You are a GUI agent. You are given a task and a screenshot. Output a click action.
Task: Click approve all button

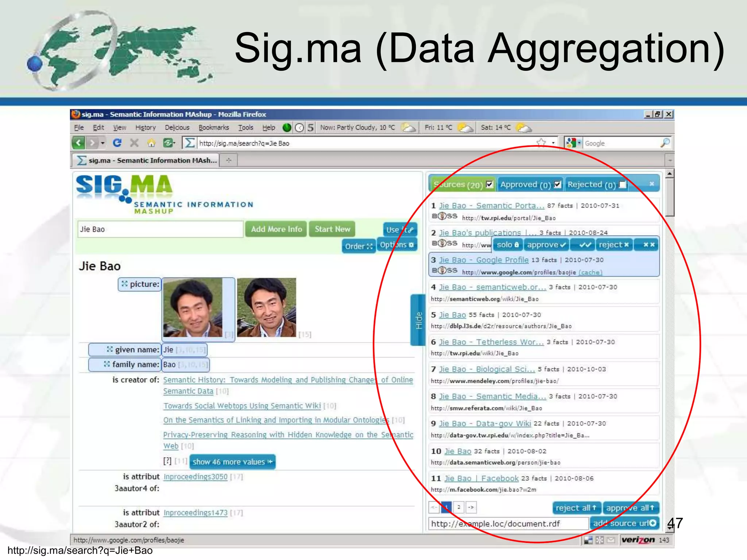pyautogui.click(x=631, y=508)
